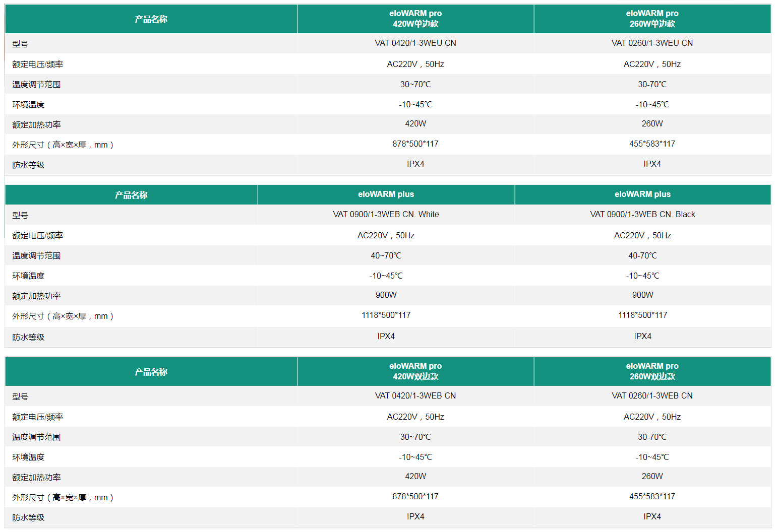777x532 pixels.
Task: Click the 40~70℃ range under White model
Action: pos(386,256)
